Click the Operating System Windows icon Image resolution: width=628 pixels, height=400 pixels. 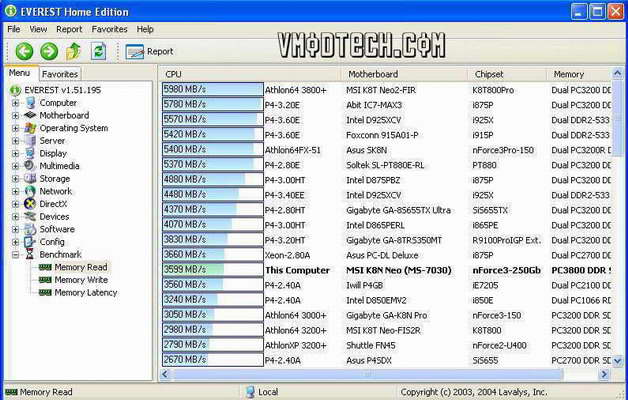tap(30, 128)
